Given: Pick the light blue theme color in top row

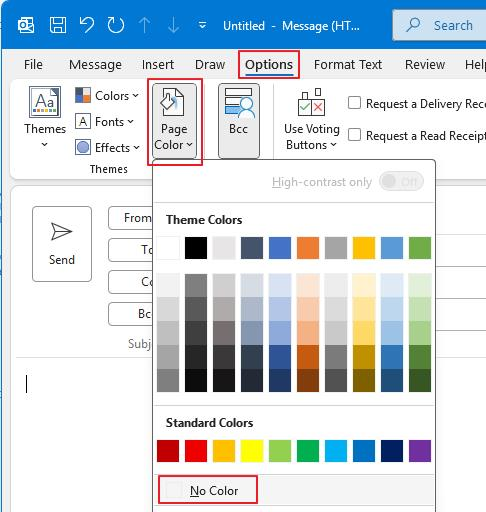Looking at the screenshot, I should click(392, 248).
